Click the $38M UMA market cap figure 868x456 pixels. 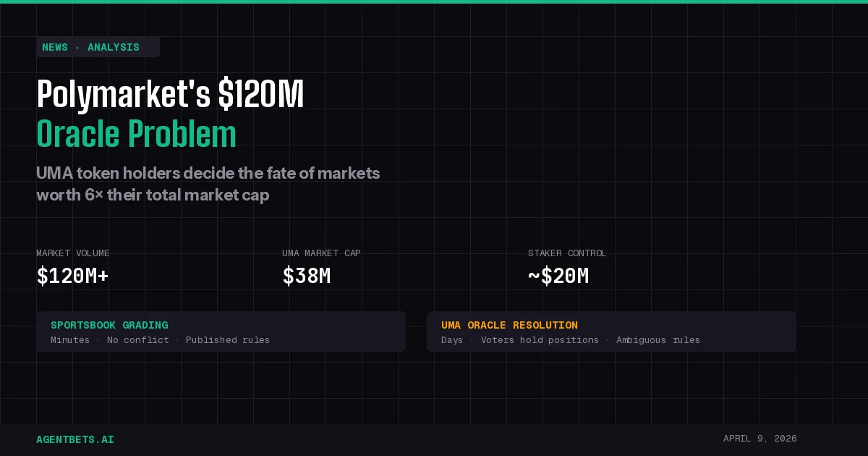(307, 276)
